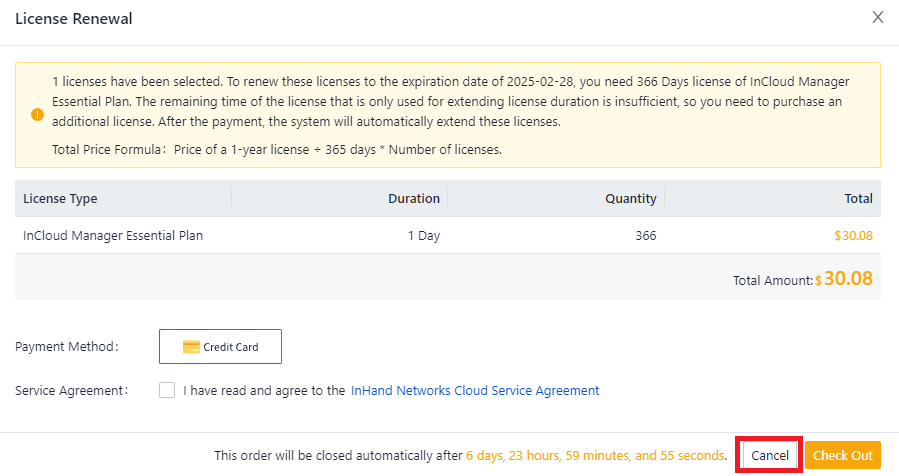
Task: Click the License Renewal dialog title
Action: (x=74, y=19)
